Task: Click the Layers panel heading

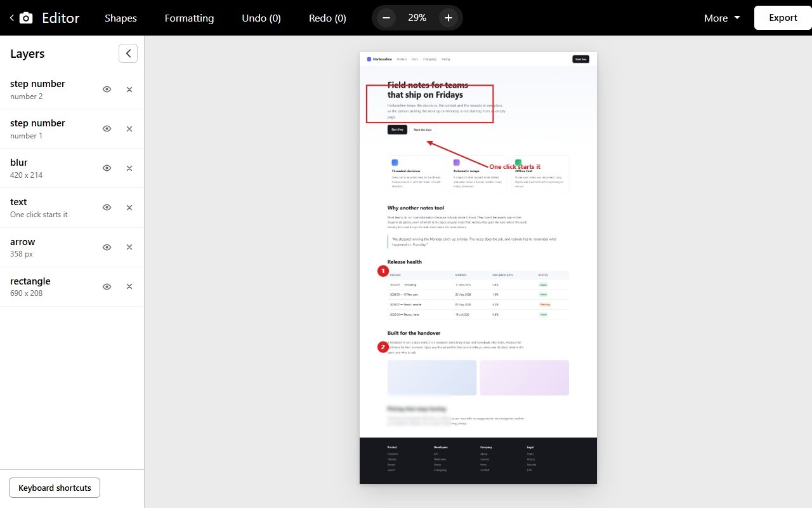Action: [27, 53]
